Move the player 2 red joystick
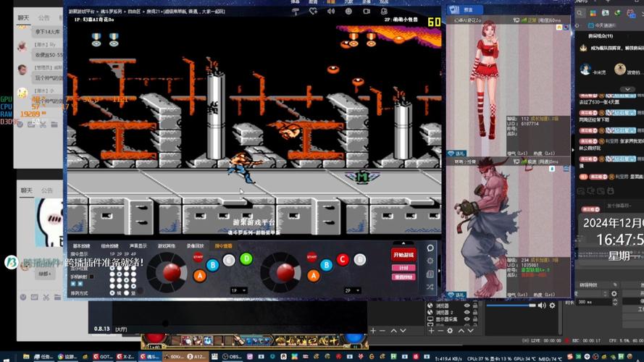644x362 pixels. [x=285, y=271]
